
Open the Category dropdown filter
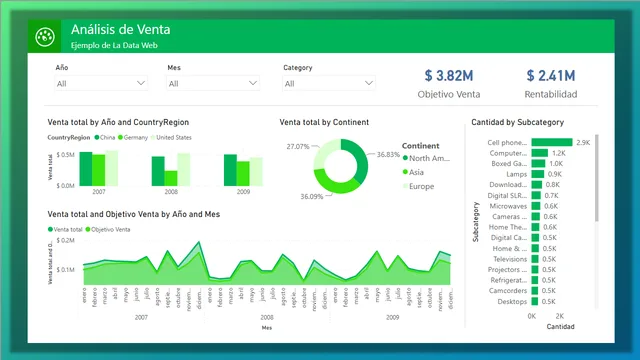329,83
